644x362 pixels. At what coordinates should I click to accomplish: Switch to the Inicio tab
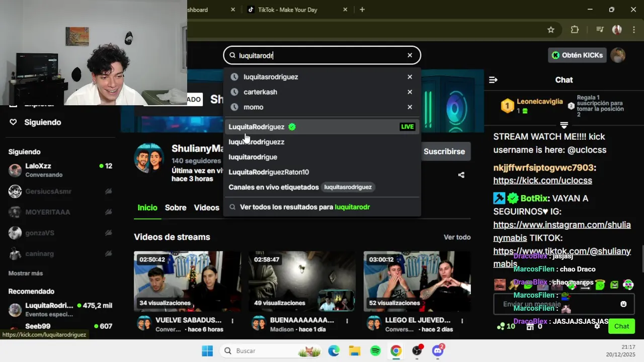147,208
